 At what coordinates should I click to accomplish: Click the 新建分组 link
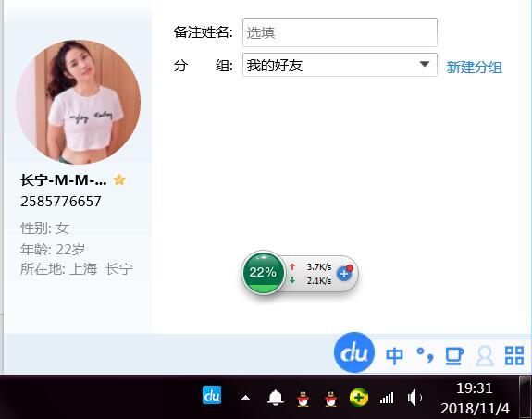point(474,68)
